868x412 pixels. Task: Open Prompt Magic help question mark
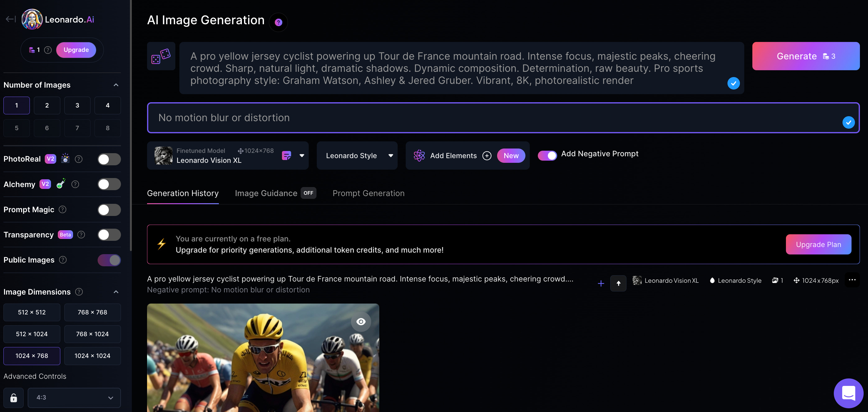coord(62,209)
